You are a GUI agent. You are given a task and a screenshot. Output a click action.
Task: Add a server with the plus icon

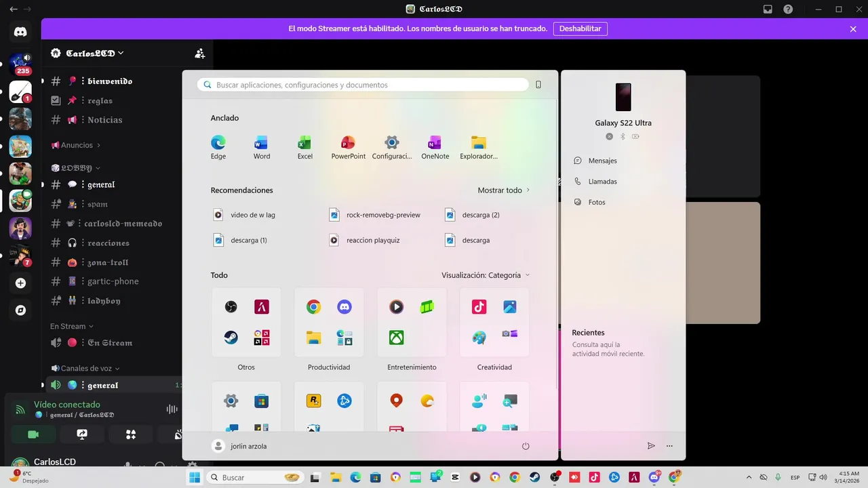point(20,283)
